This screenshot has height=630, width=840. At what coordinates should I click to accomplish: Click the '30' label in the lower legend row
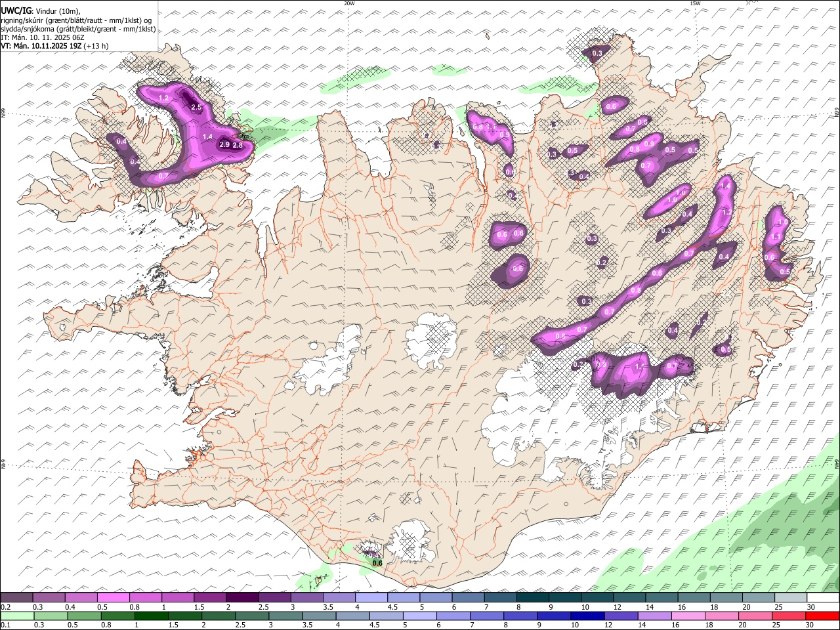point(809,625)
